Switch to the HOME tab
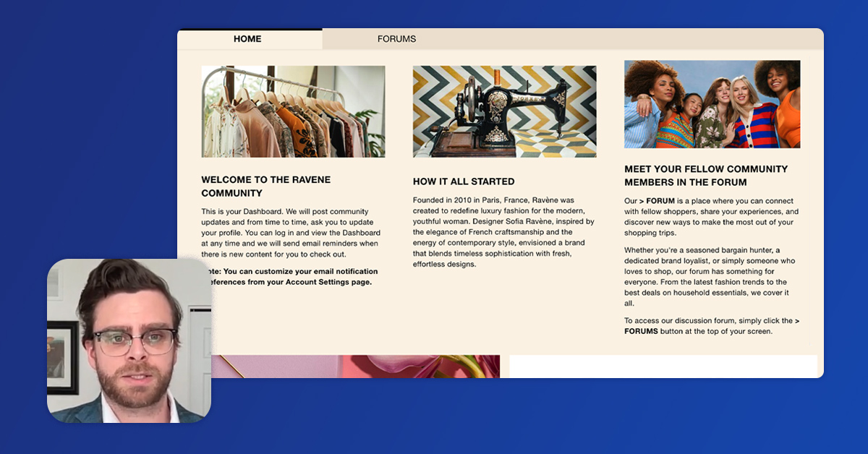Image resolution: width=868 pixels, height=454 pixels. coord(247,39)
